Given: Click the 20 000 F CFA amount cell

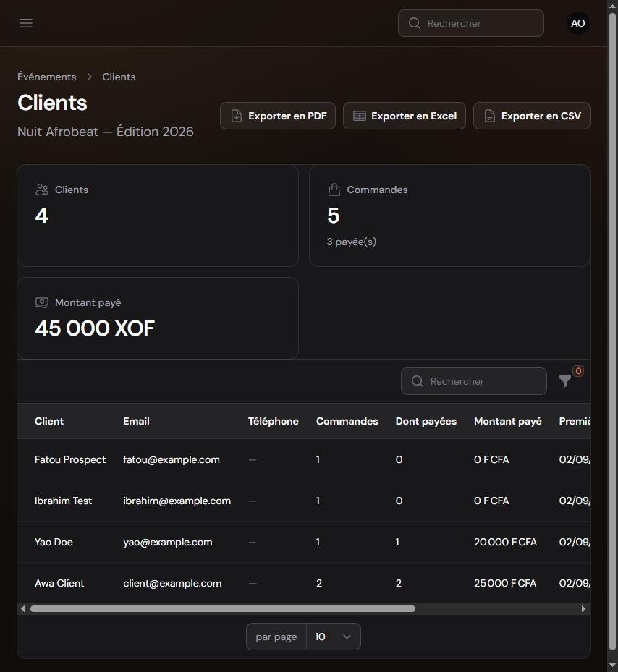Looking at the screenshot, I should point(505,542).
